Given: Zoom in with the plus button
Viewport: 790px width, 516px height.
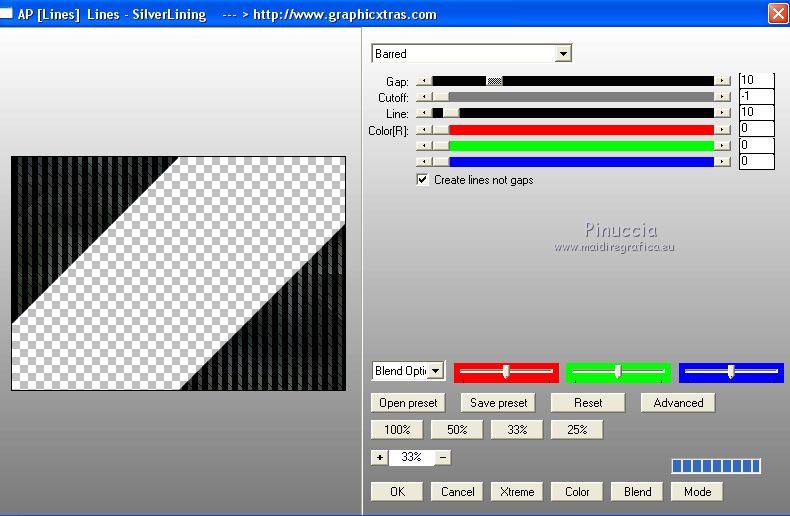Looking at the screenshot, I should pos(379,458).
